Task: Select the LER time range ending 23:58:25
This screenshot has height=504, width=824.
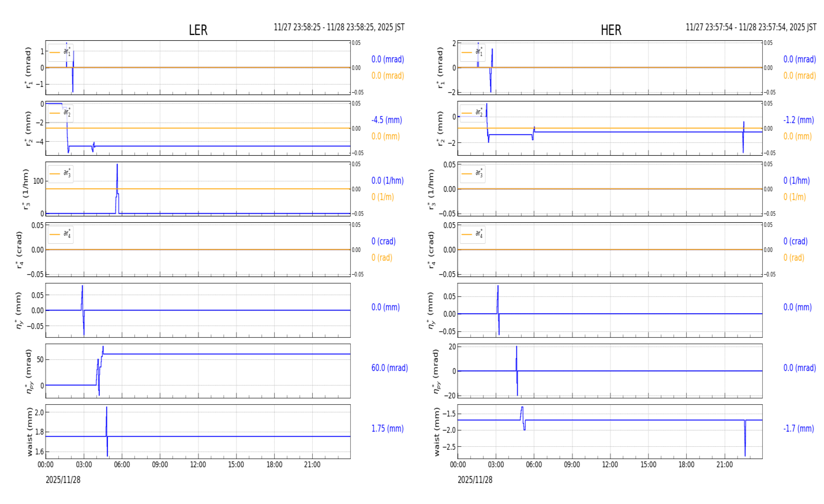Action: (x=339, y=27)
